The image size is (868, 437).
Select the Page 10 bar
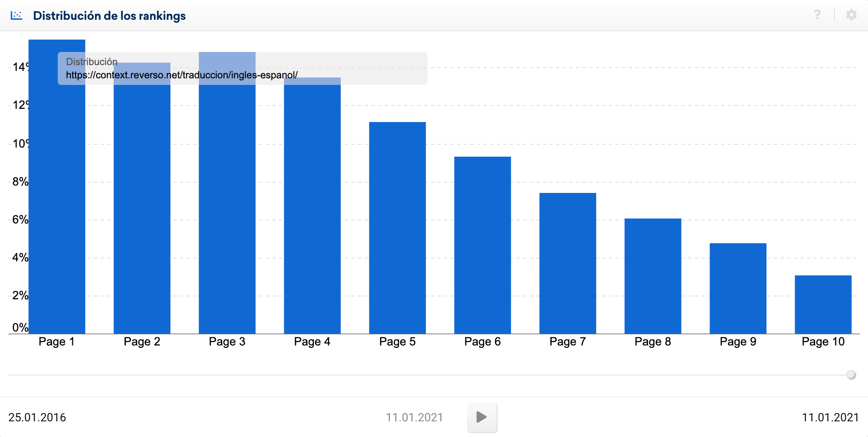[823, 305]
